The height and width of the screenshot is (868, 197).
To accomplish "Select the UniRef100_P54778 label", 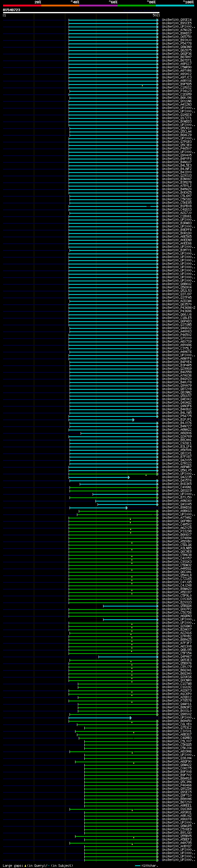I will [177, 43].
